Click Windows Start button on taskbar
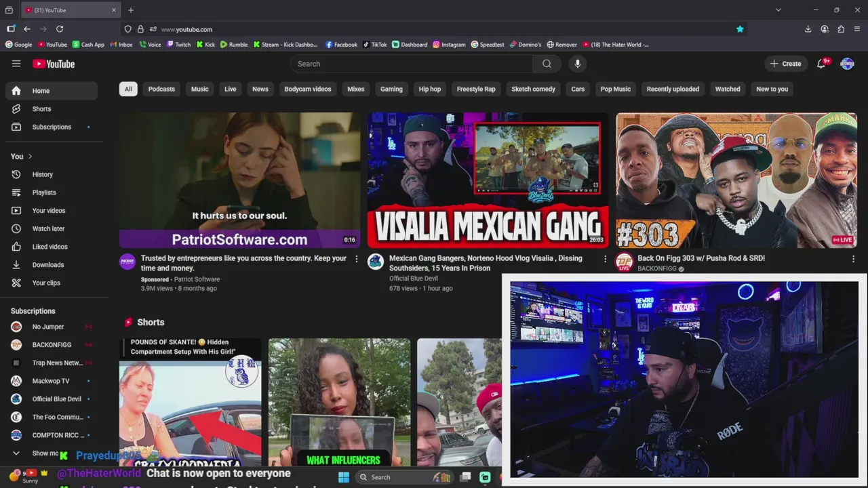The width and height of the screenshot is (868, 488). coord(344,477)
